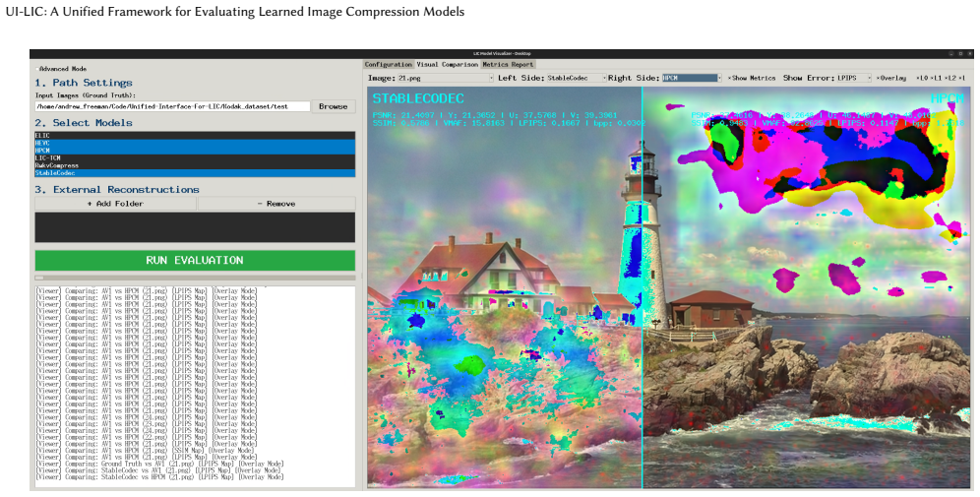Click log line 'StableCodec vs HPCM (21.png)'
The height and width of the screenshot is (497, 980).
[160, 477]
